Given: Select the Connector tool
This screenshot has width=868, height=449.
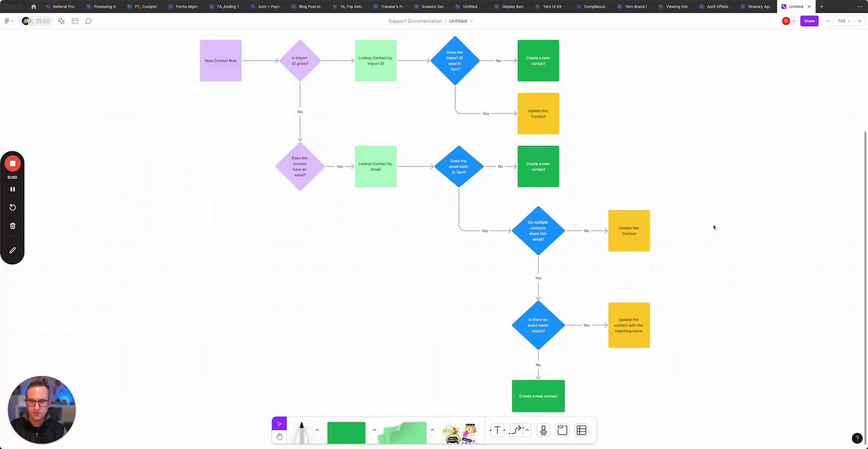Looking at the screenshot, I should (x=516, y=430).
